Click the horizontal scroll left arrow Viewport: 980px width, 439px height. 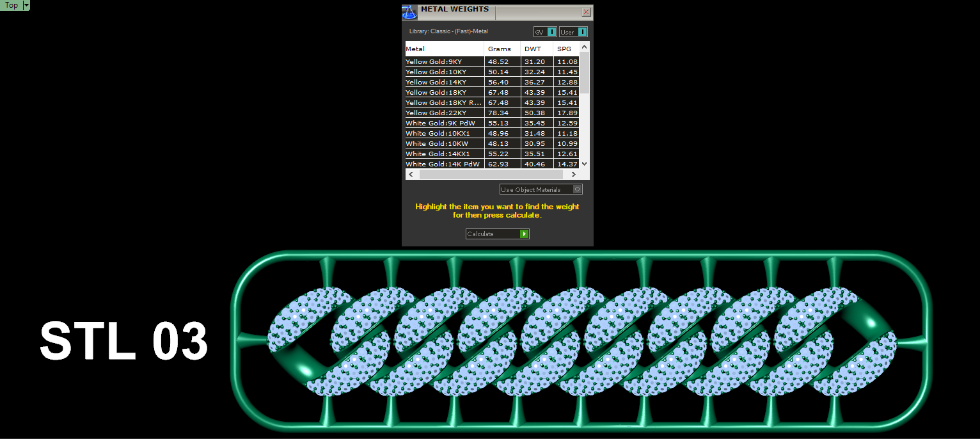tap(411, 174)
